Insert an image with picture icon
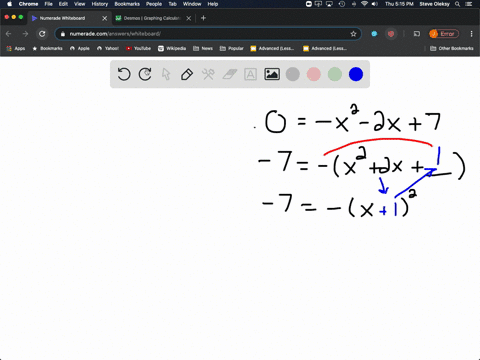The width and height of the screenshot is (480, 360). (x=272, y=74)
